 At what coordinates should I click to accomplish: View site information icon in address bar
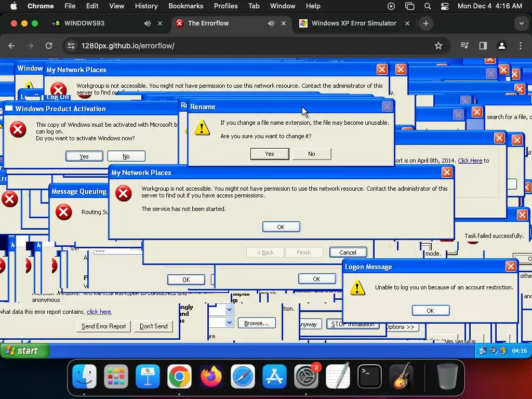coord(71,46)
